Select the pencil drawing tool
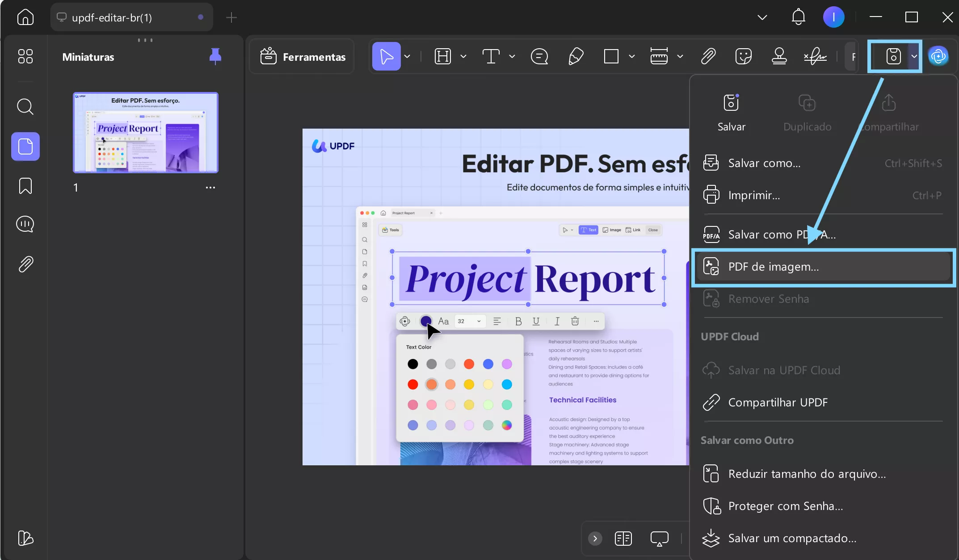Viewport: 959px width, 560px height. [x=576, y=56]
